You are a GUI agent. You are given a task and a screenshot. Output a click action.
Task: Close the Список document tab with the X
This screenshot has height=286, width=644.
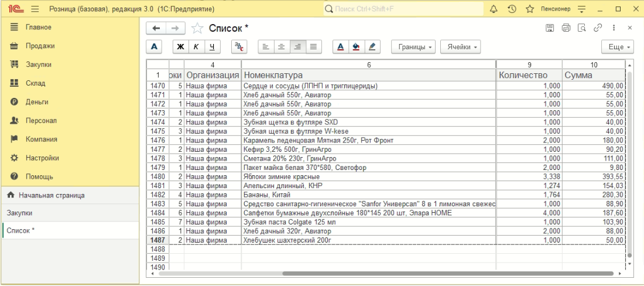tap(629, 28)
